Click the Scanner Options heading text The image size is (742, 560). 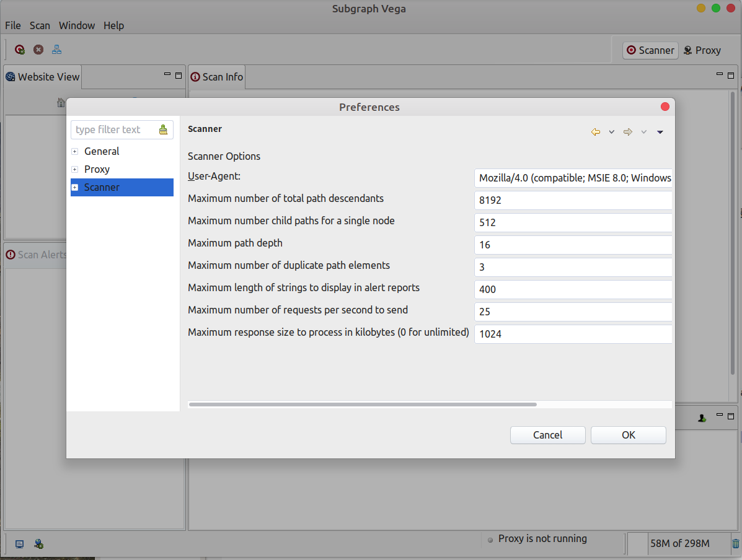point(224,156)
